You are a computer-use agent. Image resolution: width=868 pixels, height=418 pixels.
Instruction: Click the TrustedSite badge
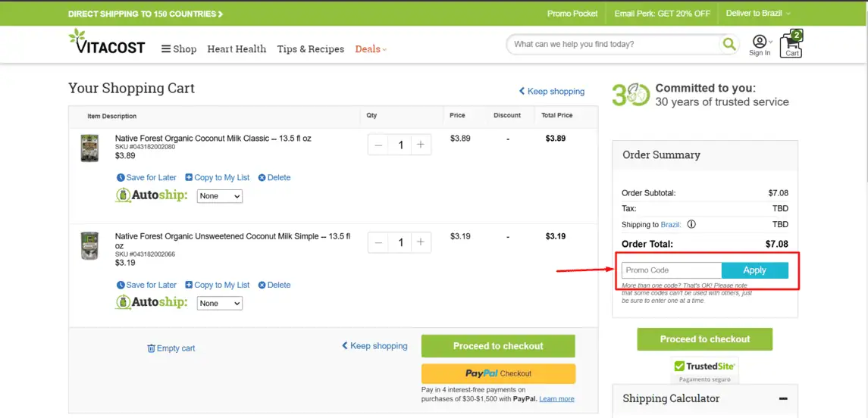pos(705,370)
